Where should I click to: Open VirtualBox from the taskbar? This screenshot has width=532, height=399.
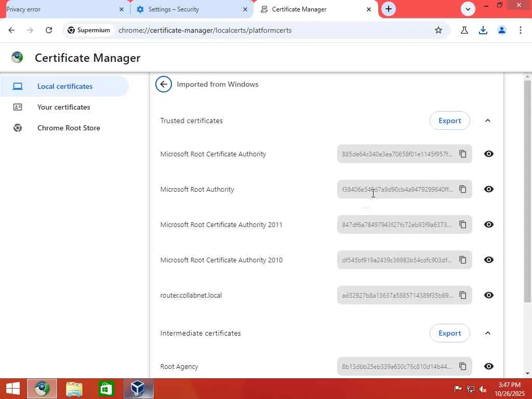click(x=138, y=389)
